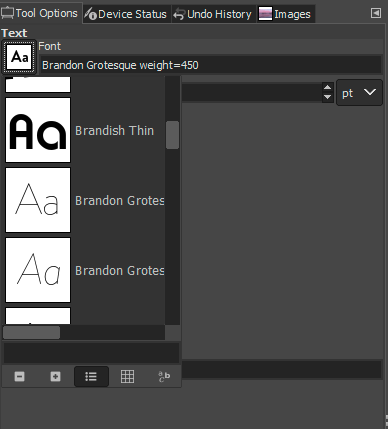388x429 pixels.
Task: Click the smaller previews minus icon
Action: (x=19, y=377)
